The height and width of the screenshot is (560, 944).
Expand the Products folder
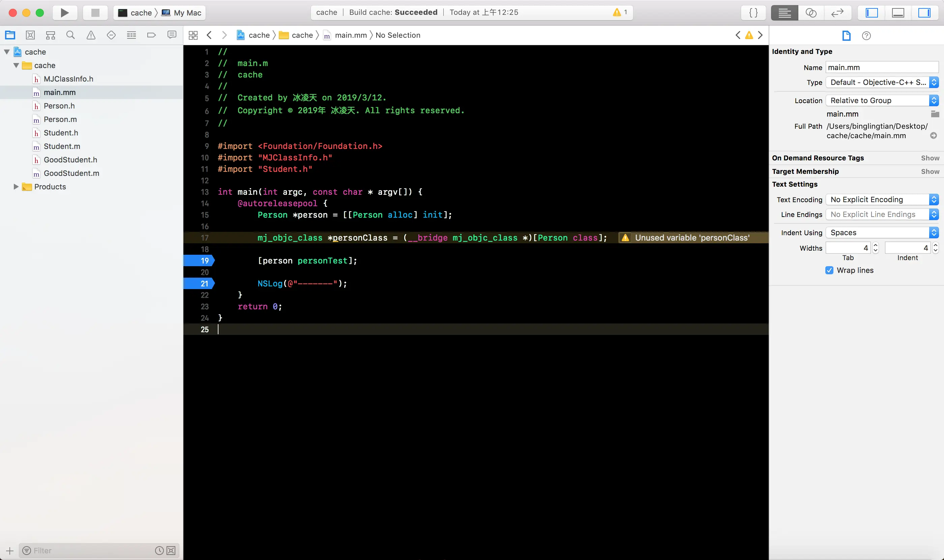tap(16, 186)
